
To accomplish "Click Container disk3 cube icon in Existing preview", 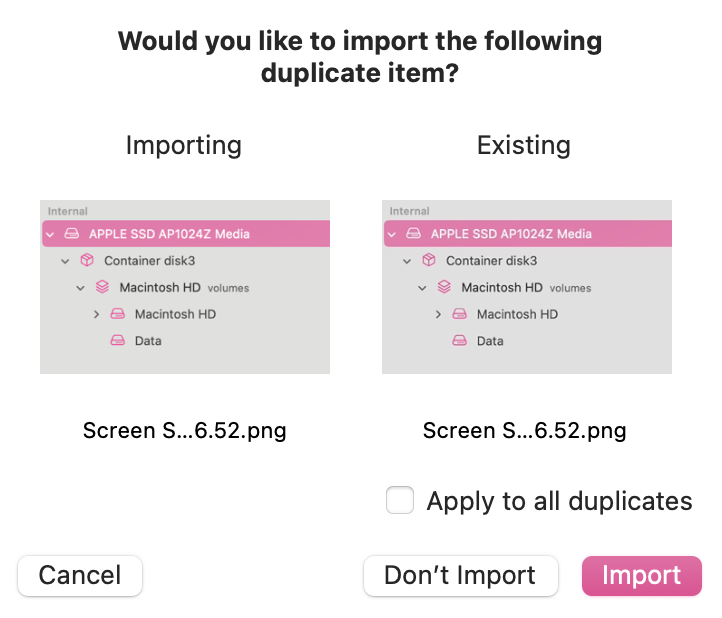I will pyautogui.click(x=429, y=260).
